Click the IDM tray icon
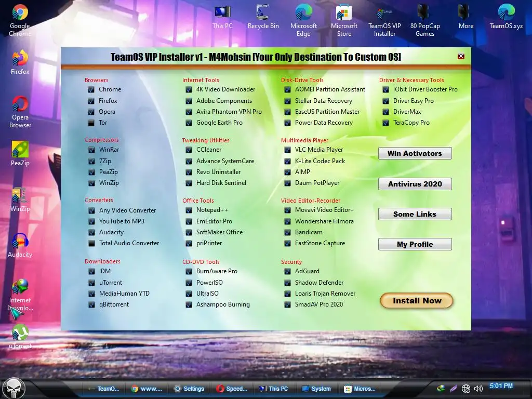532x399 pixels. click(441, 389)
